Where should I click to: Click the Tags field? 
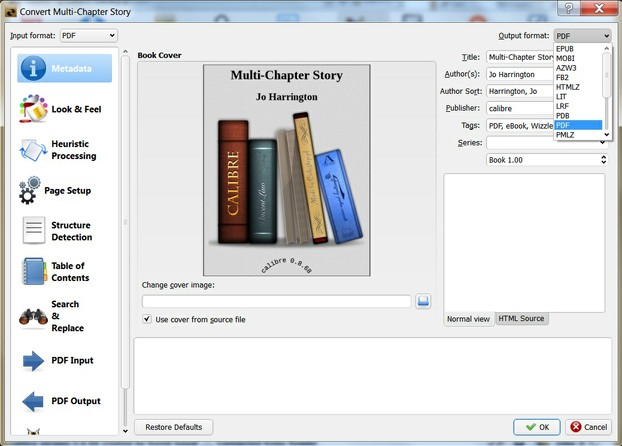click(x=520, y=126)
